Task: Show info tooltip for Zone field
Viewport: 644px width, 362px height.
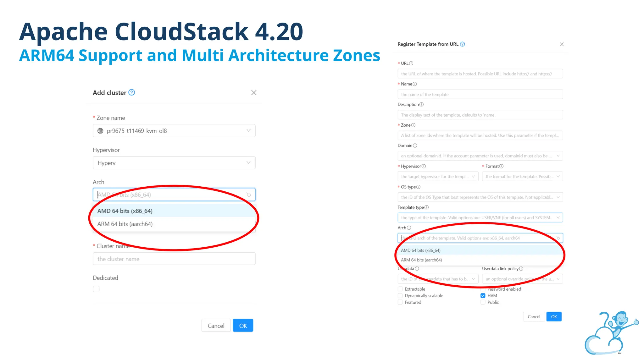Action: (x=413, y=125)
